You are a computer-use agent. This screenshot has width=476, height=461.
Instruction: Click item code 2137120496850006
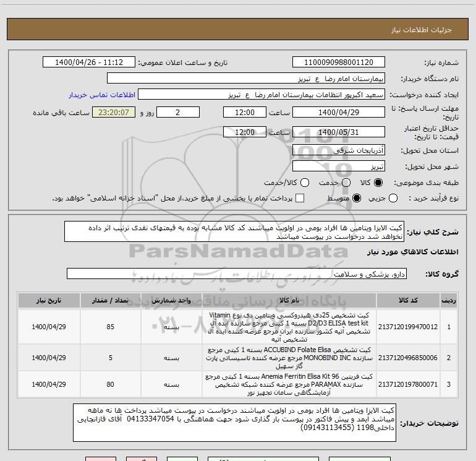tap(408, 358)
